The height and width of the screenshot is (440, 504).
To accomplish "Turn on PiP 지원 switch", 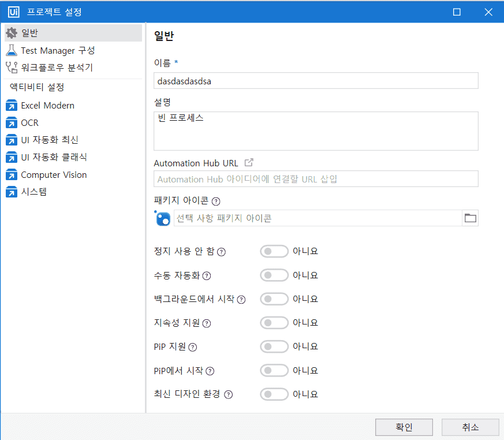I will (274, 346).
